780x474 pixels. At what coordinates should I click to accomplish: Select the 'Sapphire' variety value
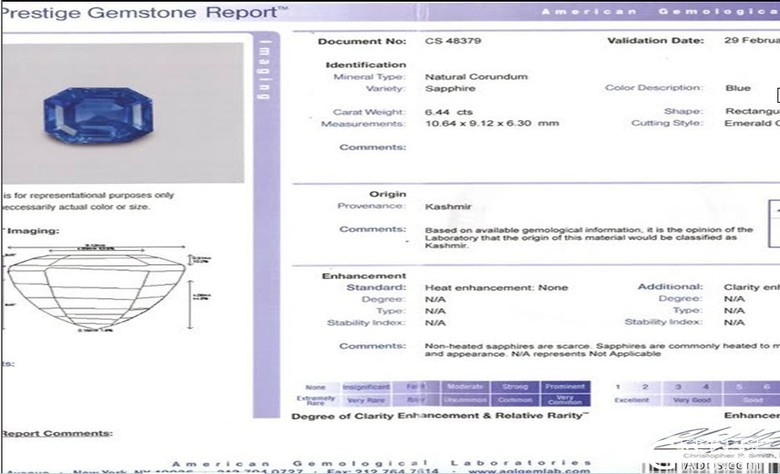point(450,89)
